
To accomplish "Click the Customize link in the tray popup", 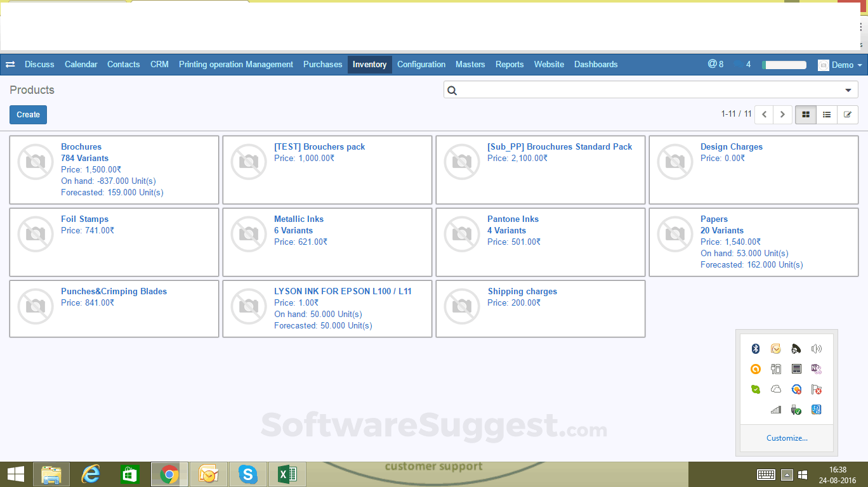I will pos(787,438).
